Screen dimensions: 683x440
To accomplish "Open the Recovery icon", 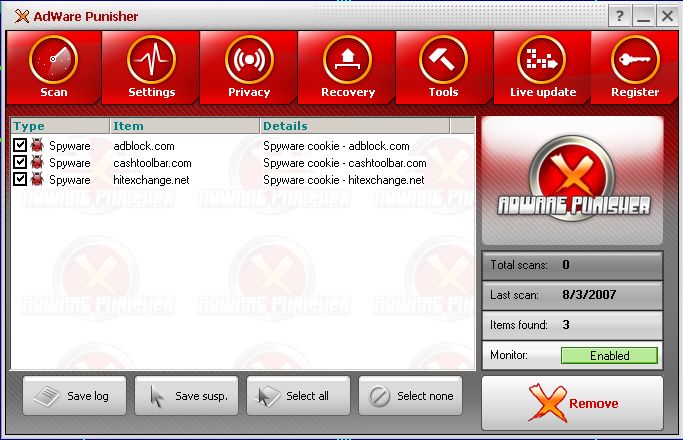I will coord(347,60).
